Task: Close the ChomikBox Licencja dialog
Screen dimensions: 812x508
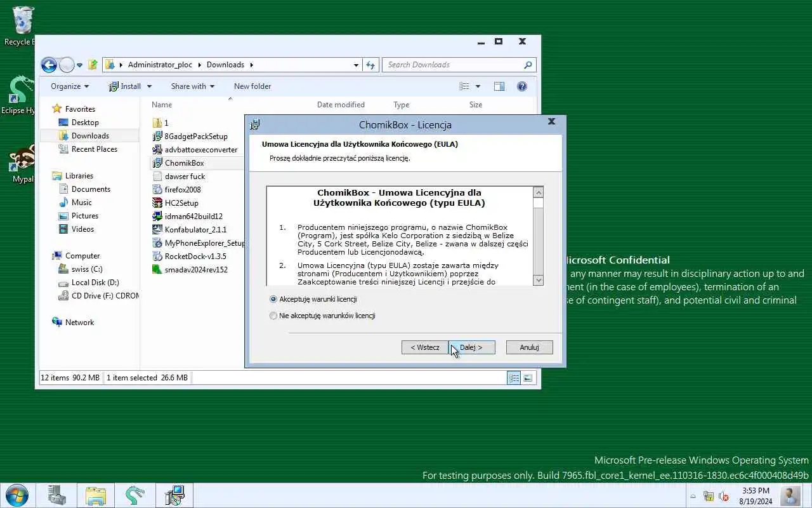Action: click(551, 121)
